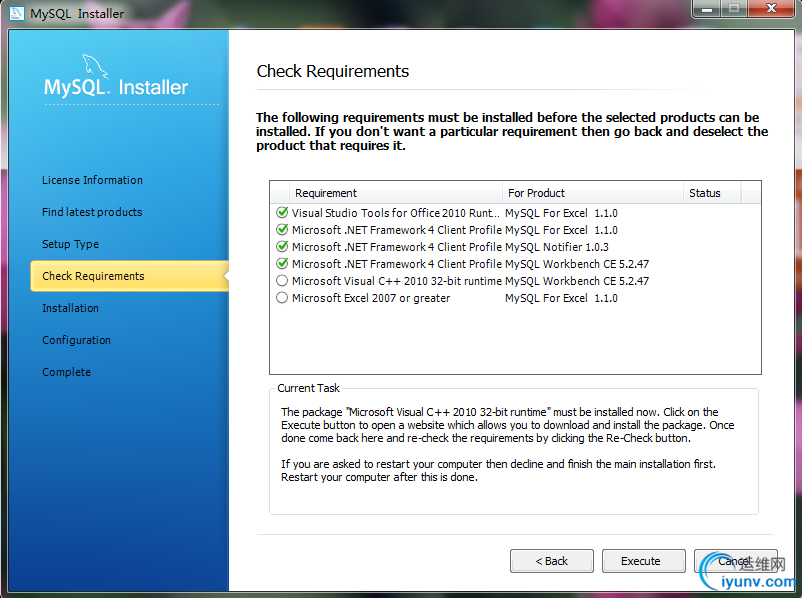Click the Back button
The height and width of the screenshot is (598, 802).
552,561
